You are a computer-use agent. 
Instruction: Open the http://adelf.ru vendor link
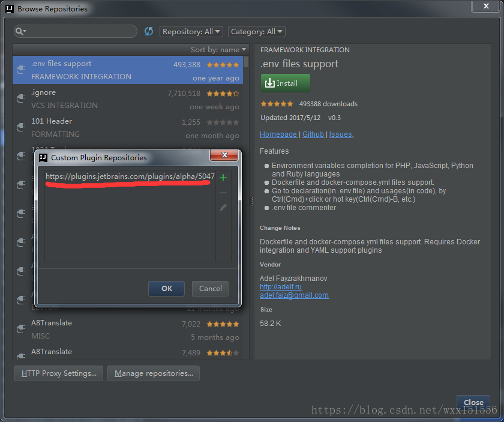(x=281, y=286)
